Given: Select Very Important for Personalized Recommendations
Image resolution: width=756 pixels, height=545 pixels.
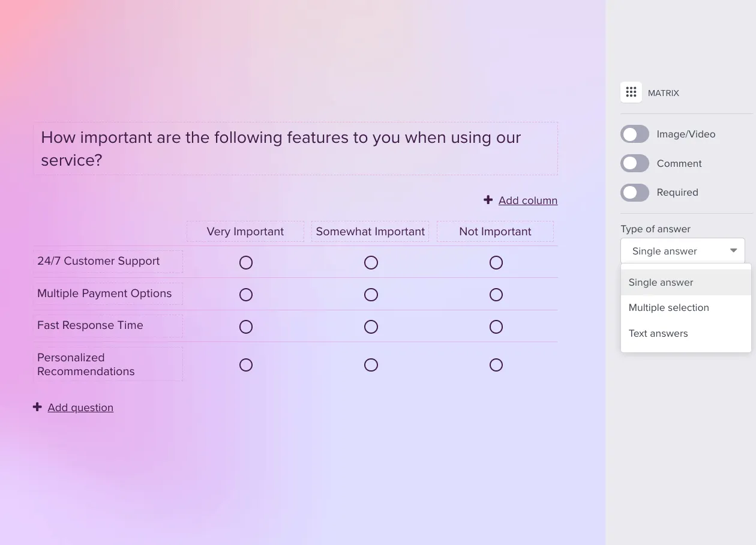Looking at the screenshot, I should coord(246,365).
